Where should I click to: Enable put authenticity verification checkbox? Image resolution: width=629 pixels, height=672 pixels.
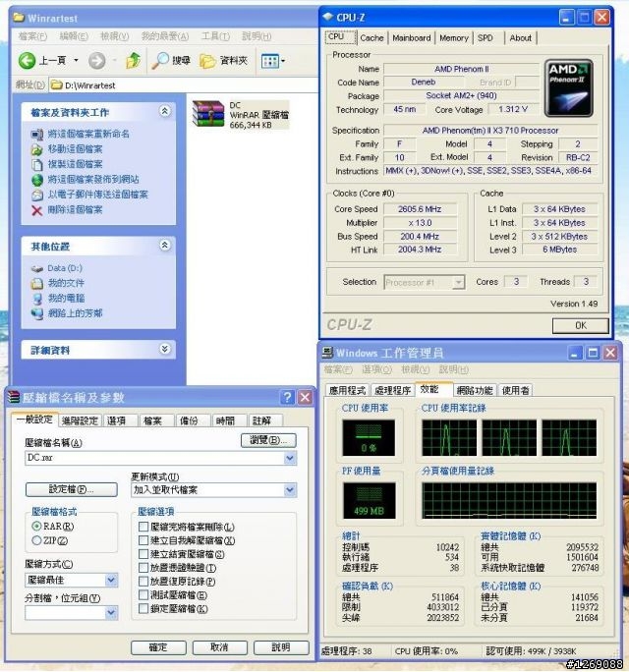(x=143, y=568)
